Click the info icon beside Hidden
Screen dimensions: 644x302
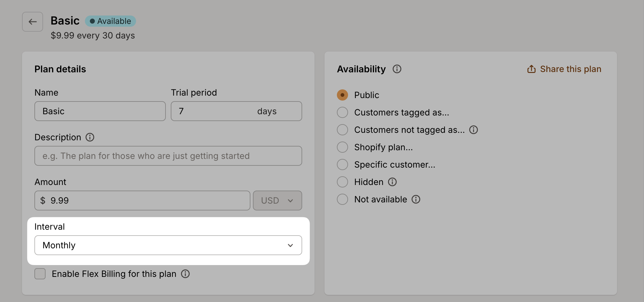point(392,182)
